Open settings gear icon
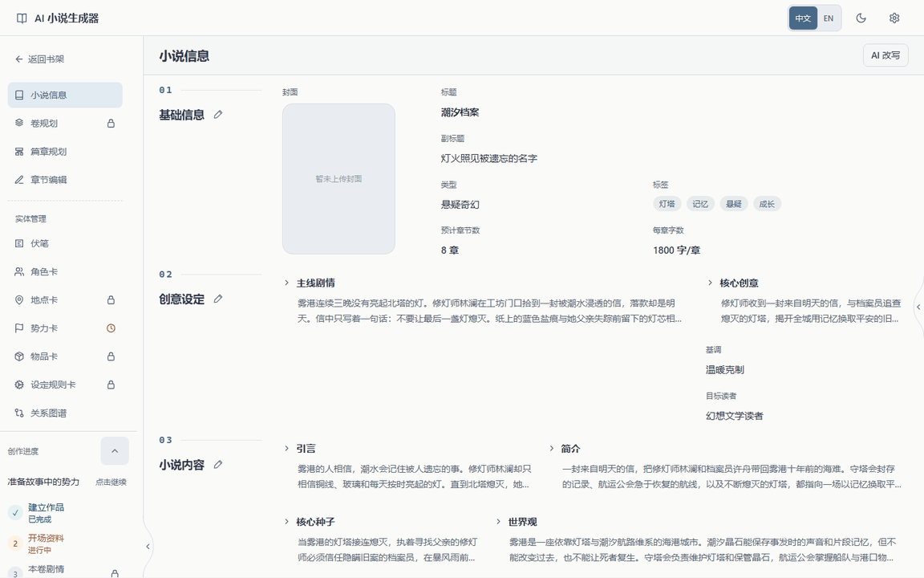This screenshot has height=578, width=924. click(x=894, y=18)
